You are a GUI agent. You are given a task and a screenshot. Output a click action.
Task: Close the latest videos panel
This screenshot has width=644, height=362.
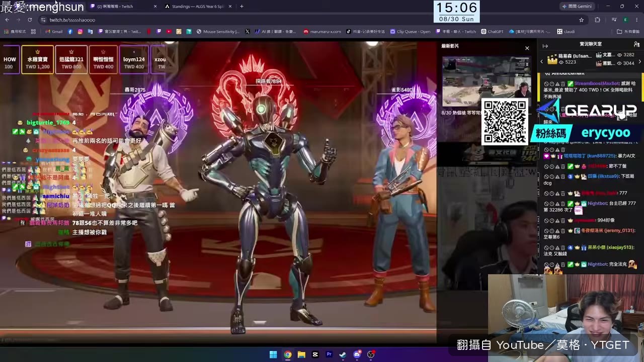tap(527, 48)
